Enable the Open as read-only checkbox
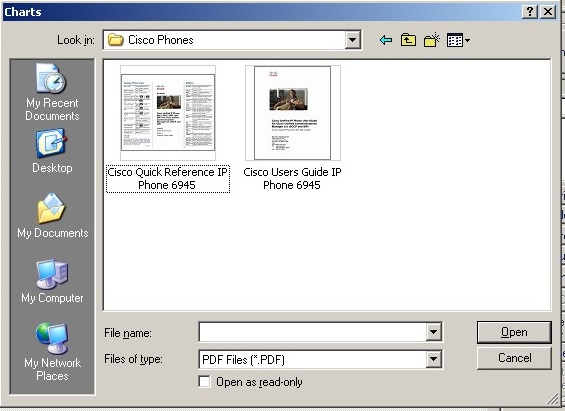The height and width of the screenshot is (411, 565). tap(205, 382)
